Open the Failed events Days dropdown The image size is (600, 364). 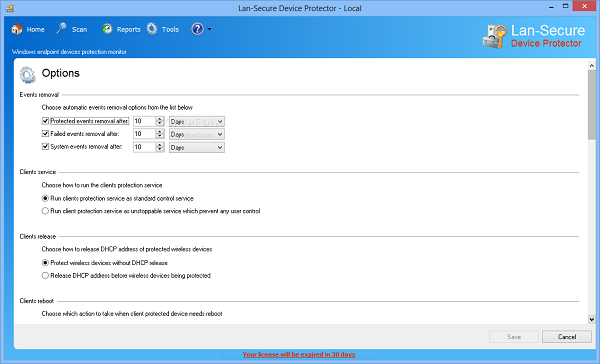(197, 134)
